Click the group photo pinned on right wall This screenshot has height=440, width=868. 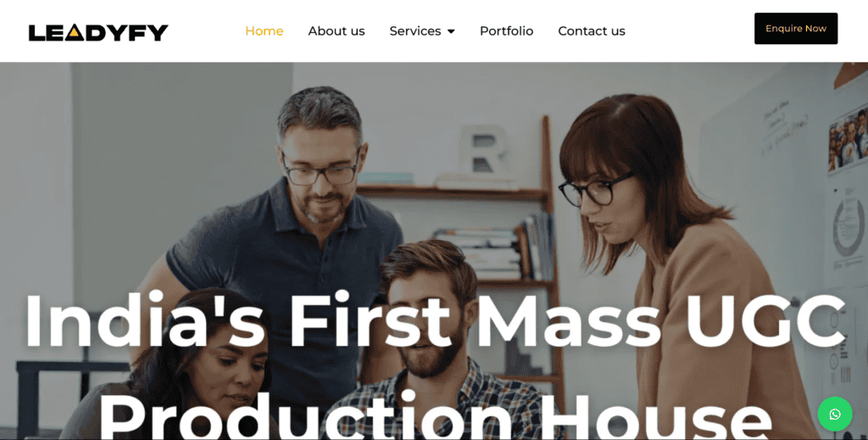coord(848,138)
